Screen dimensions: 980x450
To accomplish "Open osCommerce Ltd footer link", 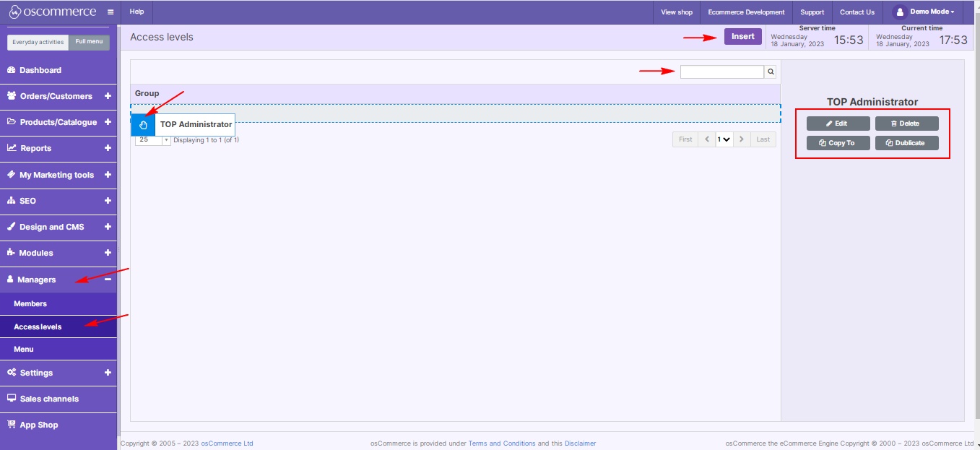I will (x=227, y=443).
